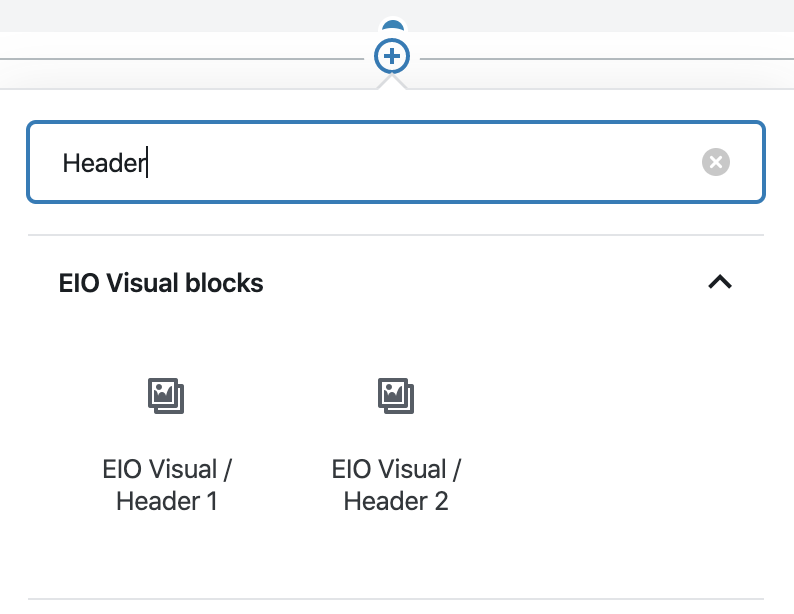Click the blue plus add-block button
This screenshot has height=614, width=794.
coord(391,56)
